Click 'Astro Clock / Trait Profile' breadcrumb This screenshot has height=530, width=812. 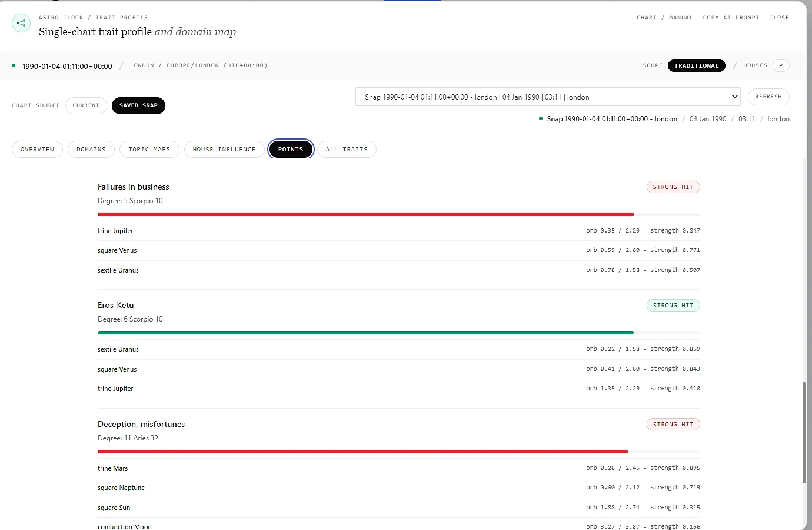[x=94, y=18]
